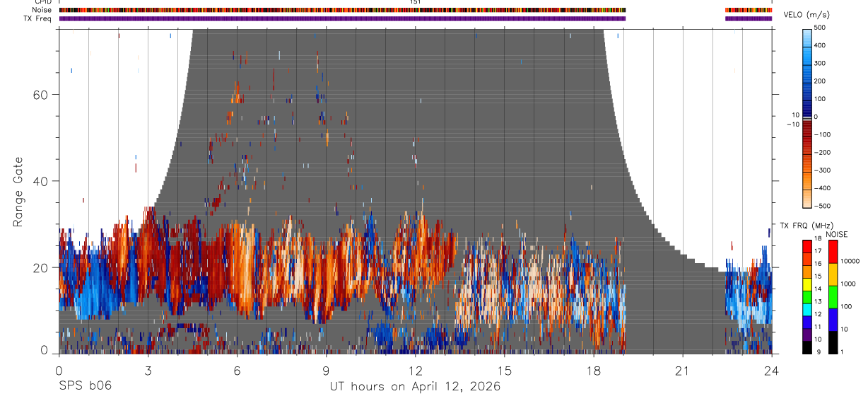
Task: Pick the blue swatch of noise scale
Action: [834, 320]
